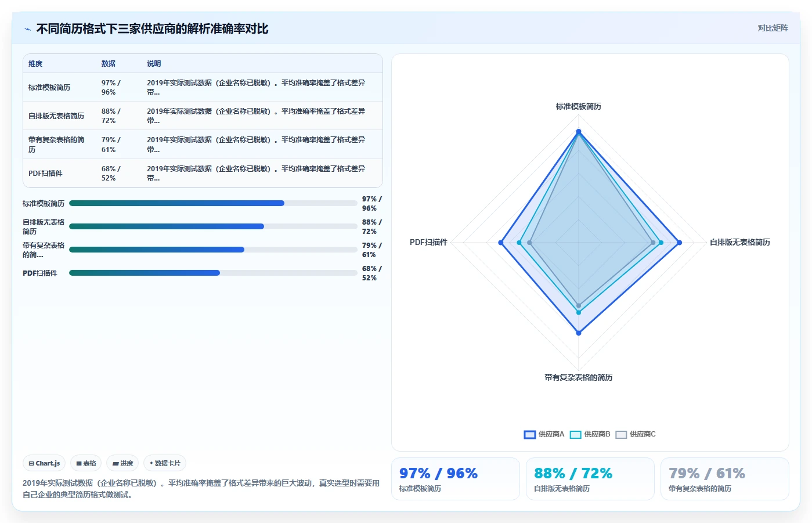Click the 对比矩阵 label in header
Image resolution: width=812 pixels, height=523 pixels.
(x=773, y=28)
